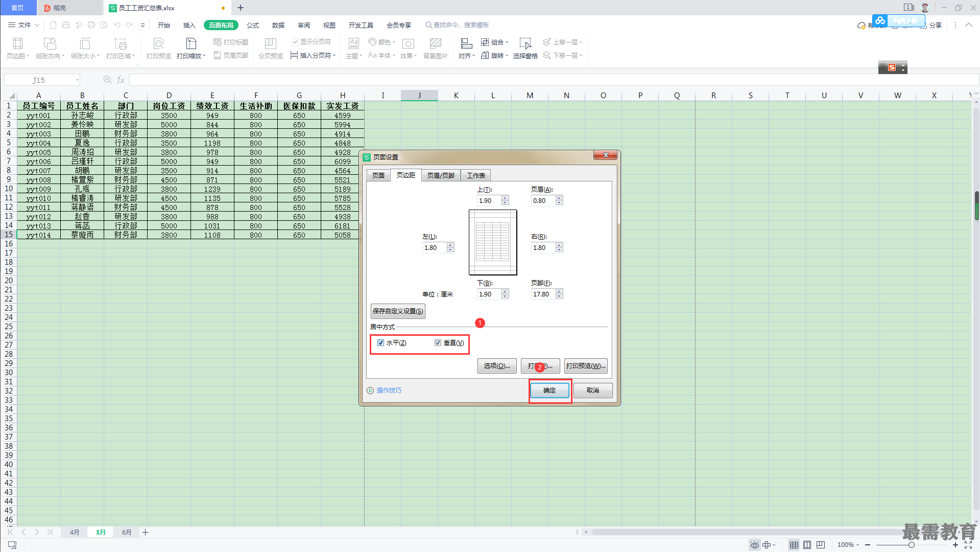Screen dimensions: 980x552
Task: Toggle 水平 horizontal centering checkbox
Action: pyautogui.click(x=380, y=343)
